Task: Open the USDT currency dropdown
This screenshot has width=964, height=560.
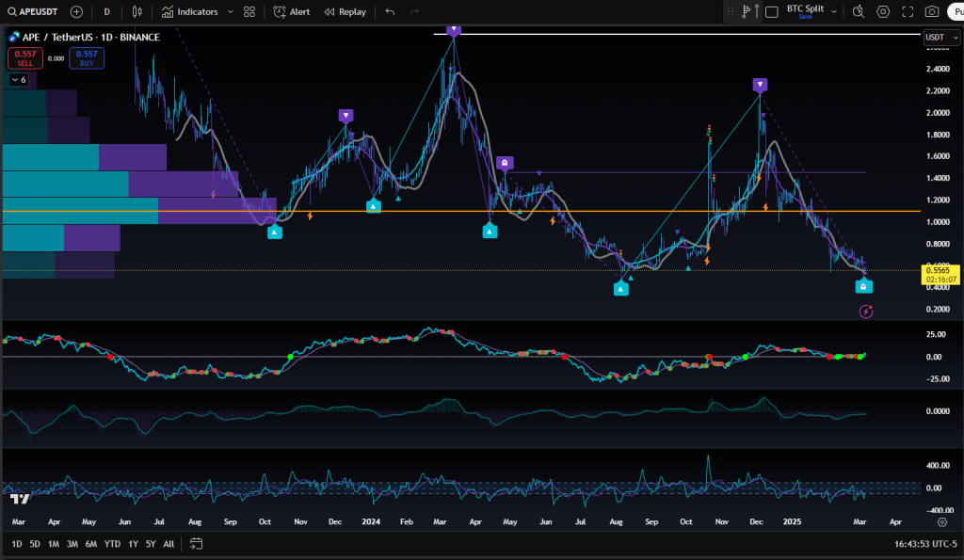Action: pos(941,38)
